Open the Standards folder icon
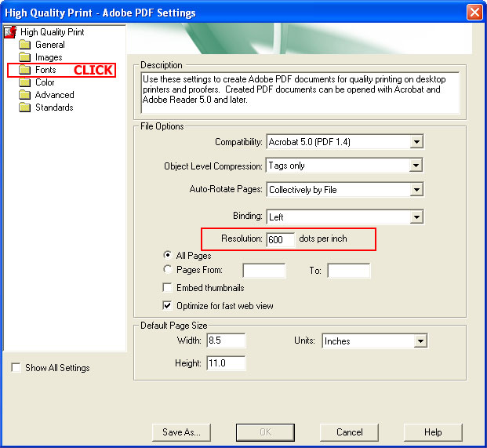This screenshot has height=448, width=487. [24, 107]
